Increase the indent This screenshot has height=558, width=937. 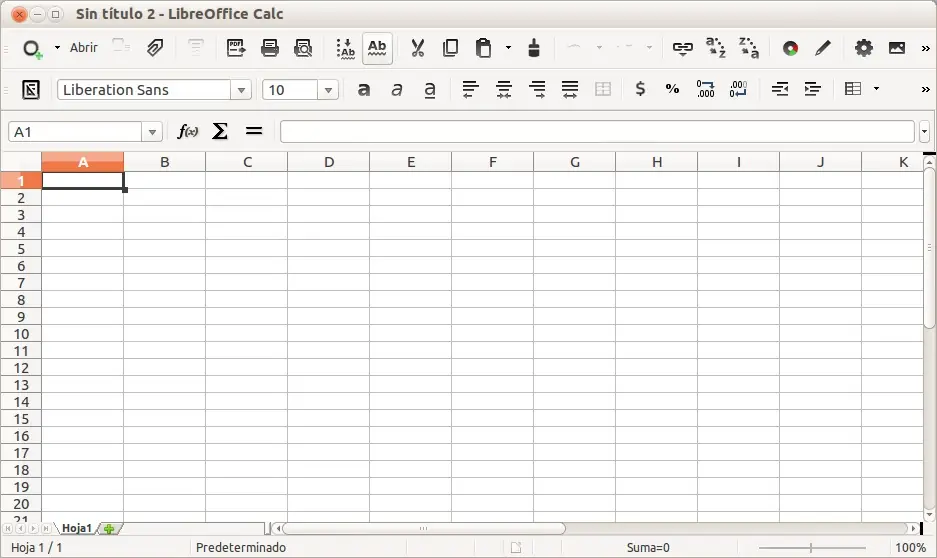(x=813, y=89)
